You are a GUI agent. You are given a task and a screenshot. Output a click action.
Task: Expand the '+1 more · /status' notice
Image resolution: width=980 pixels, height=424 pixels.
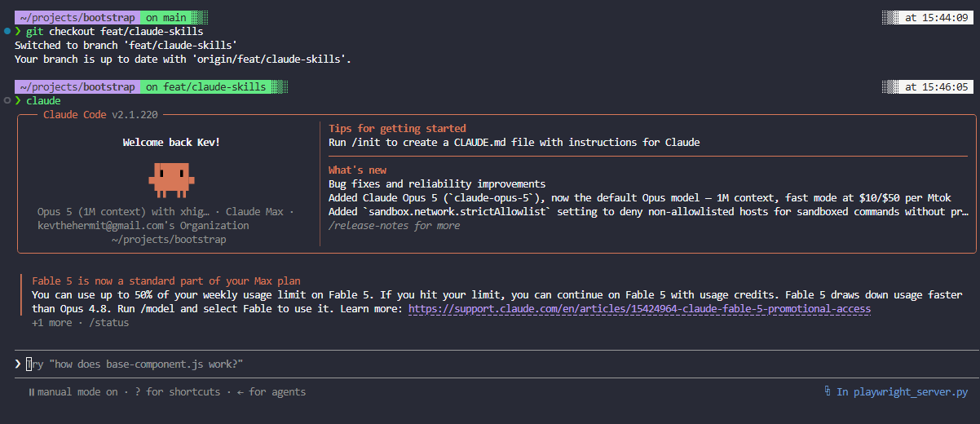(80, 323)
